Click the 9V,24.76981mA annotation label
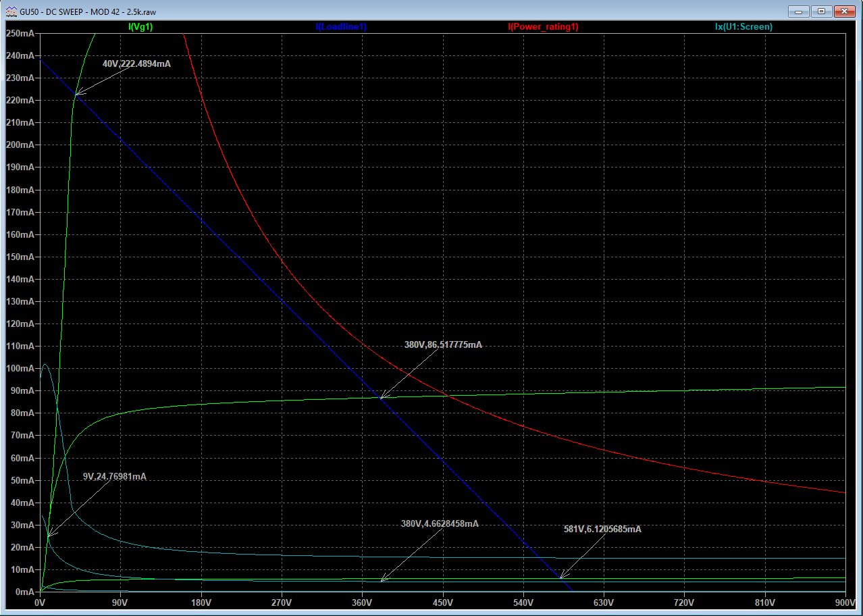The height and width of the screenshot is (616, 863). 114,476
